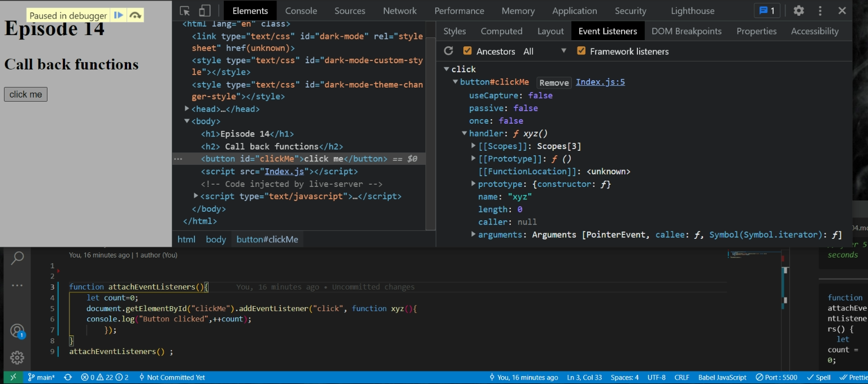868x384 pixels.
Task: Expand the head element node
Action: (187, 109)
